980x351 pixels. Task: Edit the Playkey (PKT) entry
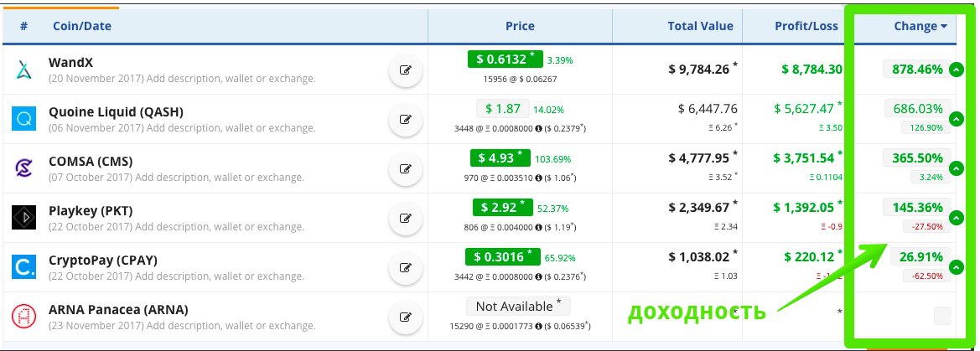point(406,218)
